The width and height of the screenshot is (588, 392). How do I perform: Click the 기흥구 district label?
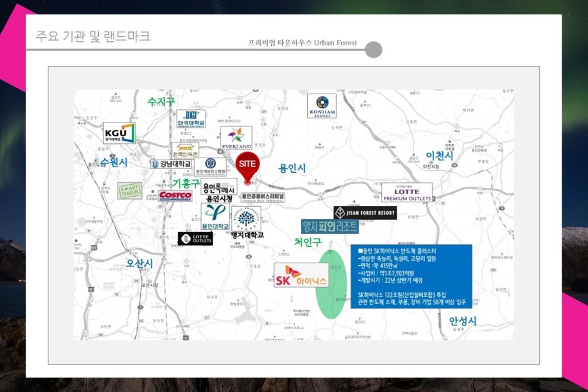pyautogui.click(x=186, y=183)
